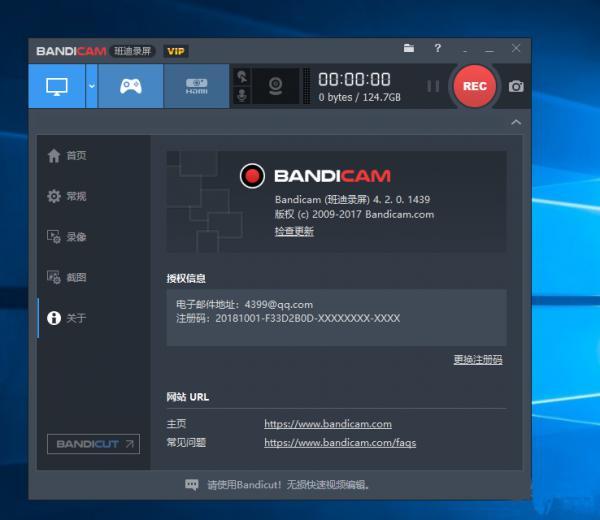The image size is (600, 520).
Task: Open the 常规 general settings tab
Action: [67, 196]
